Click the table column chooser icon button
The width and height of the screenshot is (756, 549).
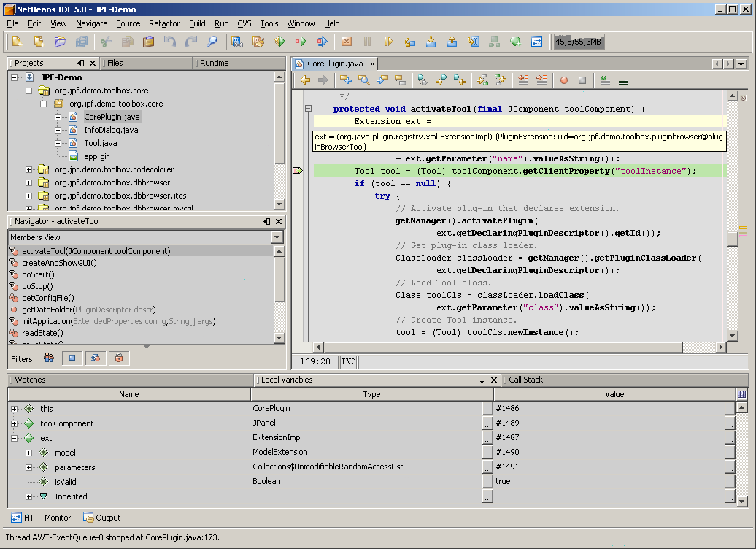pos(741,394)
